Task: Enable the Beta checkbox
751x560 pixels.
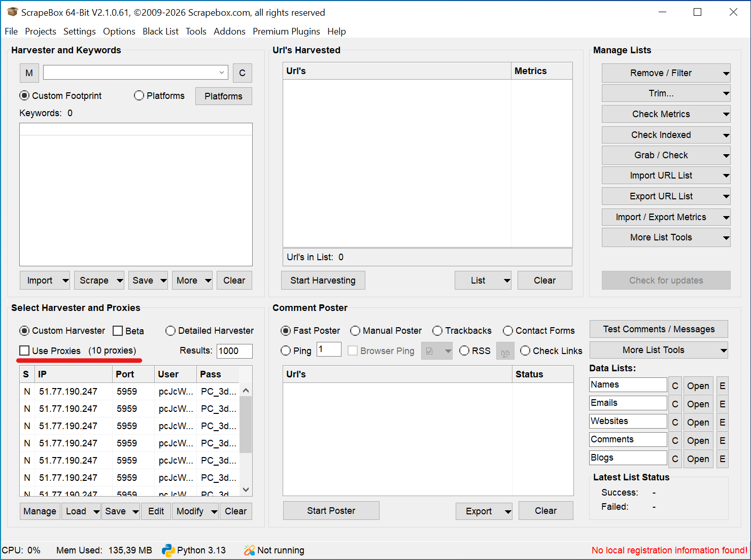Action: click(x=118, y=331)
